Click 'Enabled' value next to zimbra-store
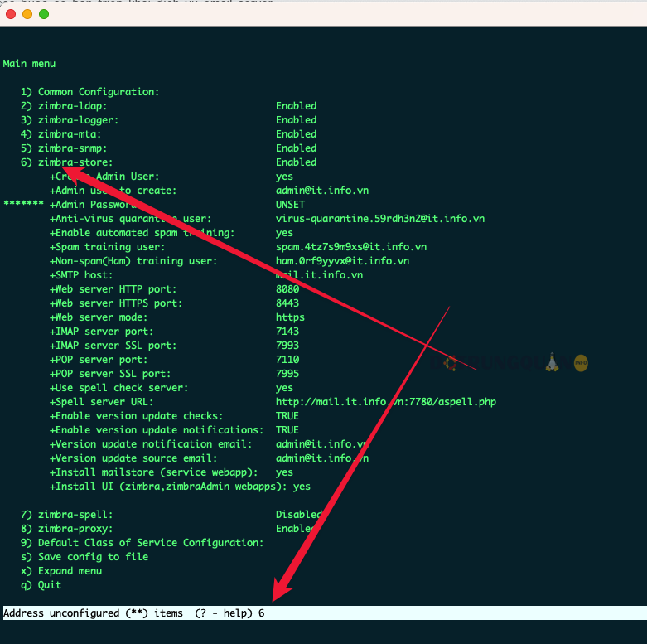 [297, 162]
